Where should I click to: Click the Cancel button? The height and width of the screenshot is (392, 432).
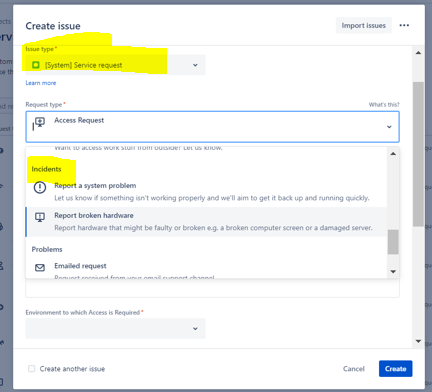[x=354, y=369]
